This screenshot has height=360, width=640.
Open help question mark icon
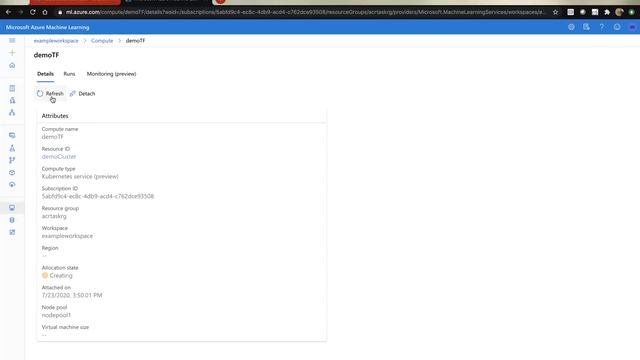point(602,27)
